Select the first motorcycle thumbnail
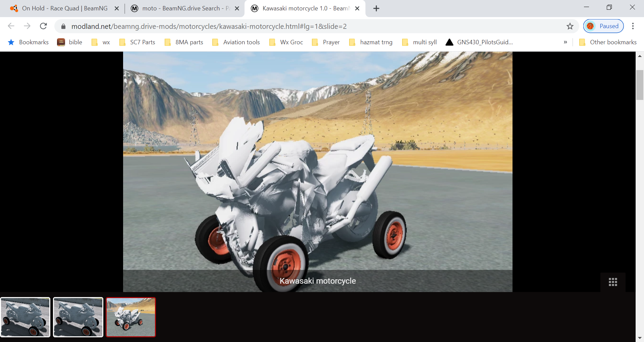This screenshot has width=644, height=342. click(25, 317)
